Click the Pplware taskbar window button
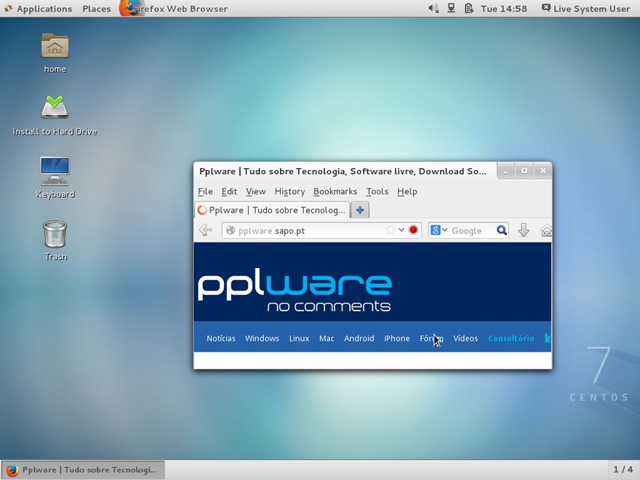The image size is (640, 480). pyautogui.click(x=83, y=470)
